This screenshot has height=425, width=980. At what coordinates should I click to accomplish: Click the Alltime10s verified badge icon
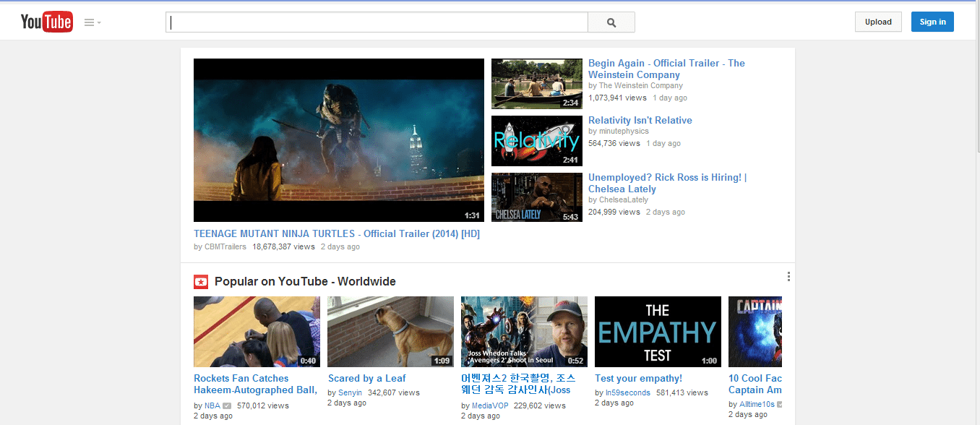pos(780,405)
